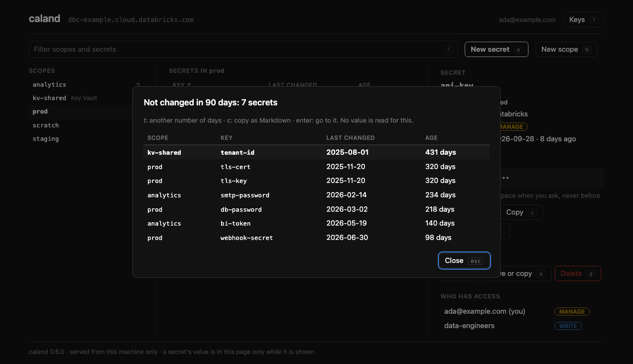Open the Keys shortcut help button
Viewport: 633px width, 364px height.
coord(583,20)
